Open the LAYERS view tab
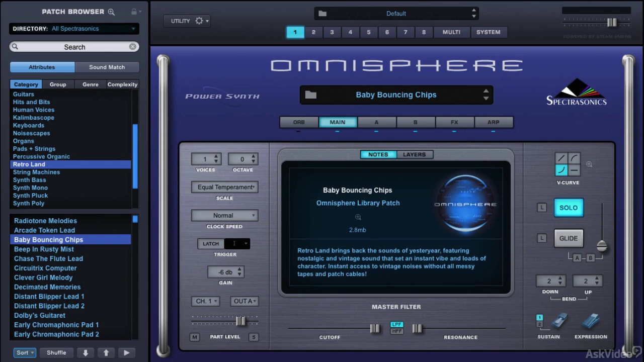Image resolution: width=644 pixels, height=362 pixels. pos(415,155)
